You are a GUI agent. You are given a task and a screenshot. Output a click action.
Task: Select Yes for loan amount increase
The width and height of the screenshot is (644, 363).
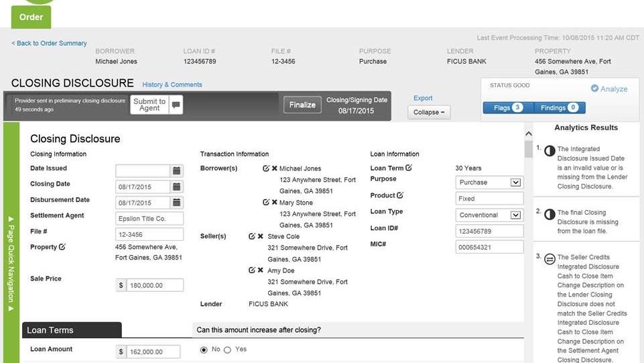227,350
